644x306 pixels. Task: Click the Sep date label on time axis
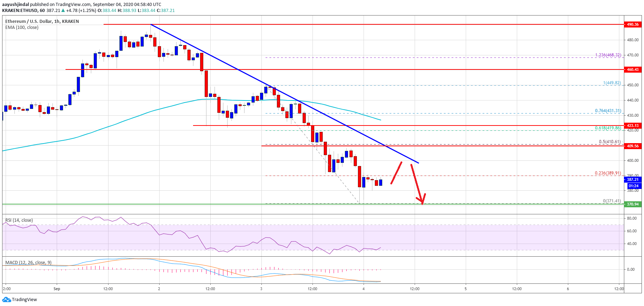pos(57,289)
